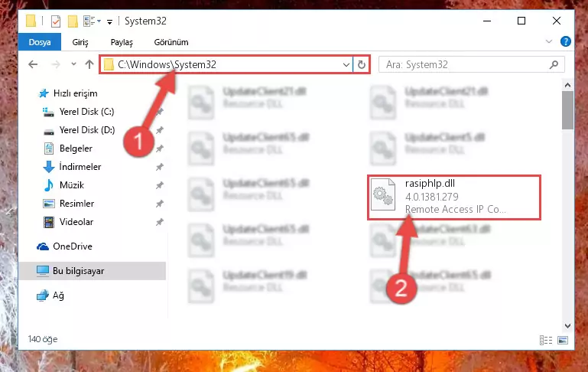Open the Dosya menu tab
Viewport: 588px width, 372px height.
click(x=40, y=42)
